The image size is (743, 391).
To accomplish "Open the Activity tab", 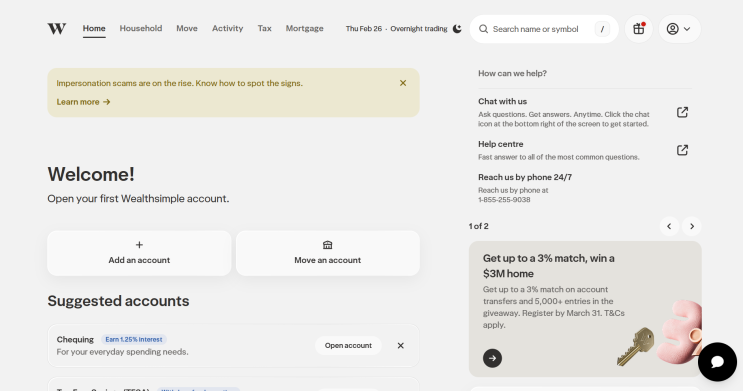I will 227,28.
